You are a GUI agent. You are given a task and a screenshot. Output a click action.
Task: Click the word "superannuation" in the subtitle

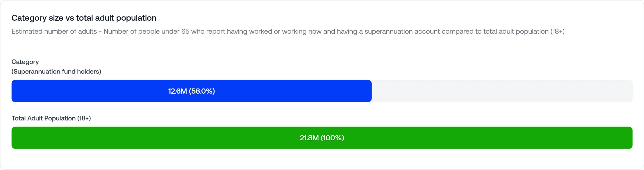pyautogui.click(x=388, y=31)
